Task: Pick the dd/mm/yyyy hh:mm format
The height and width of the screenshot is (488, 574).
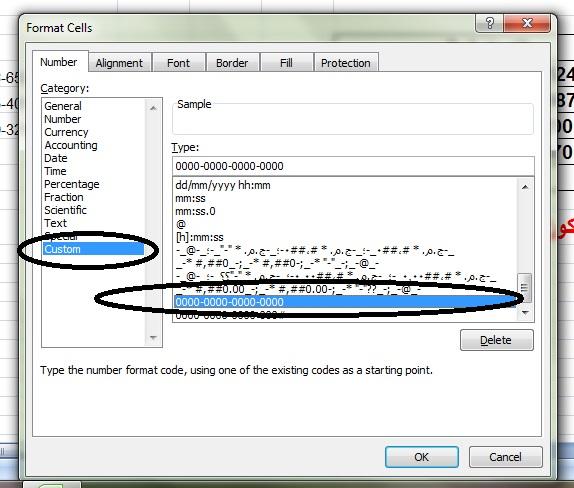Action: point(223,185)
